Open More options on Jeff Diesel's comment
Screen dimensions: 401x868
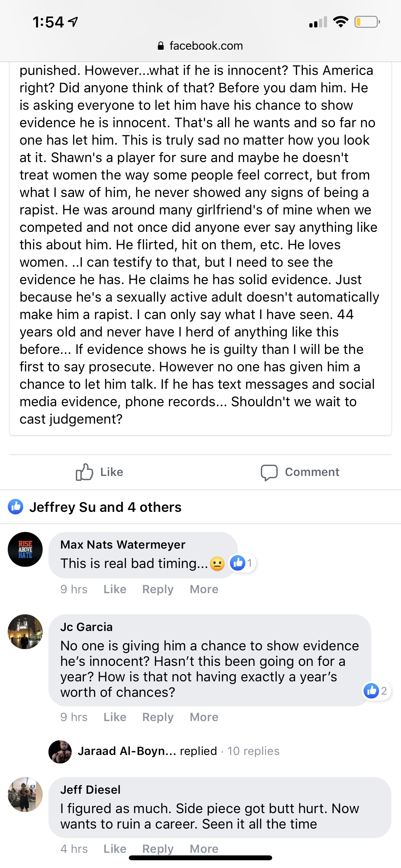coord(204,848)
